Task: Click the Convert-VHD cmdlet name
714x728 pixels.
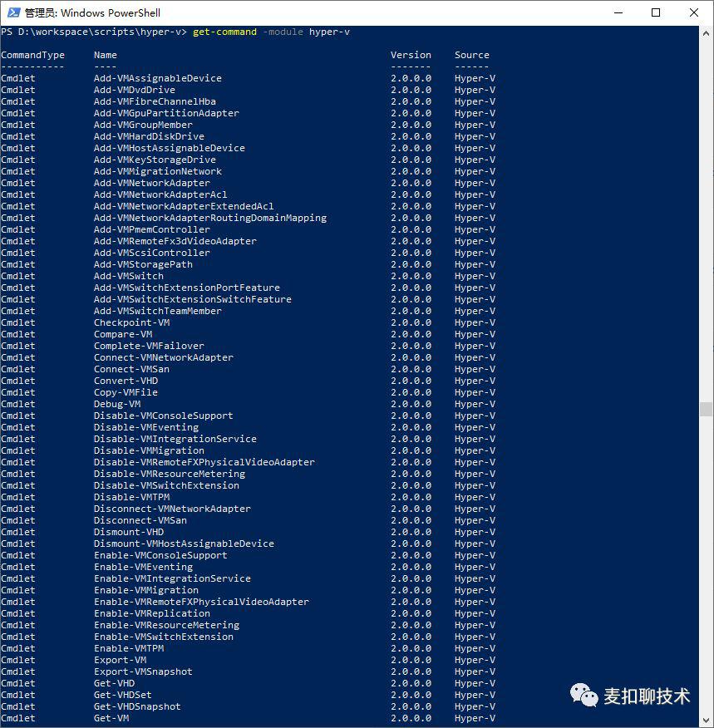Action: (x=126, y=381)
